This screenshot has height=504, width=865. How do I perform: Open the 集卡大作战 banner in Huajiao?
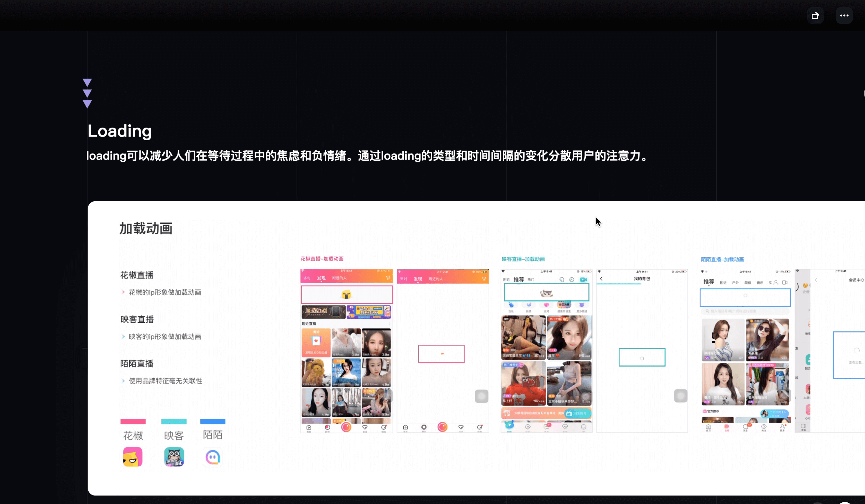323,312
